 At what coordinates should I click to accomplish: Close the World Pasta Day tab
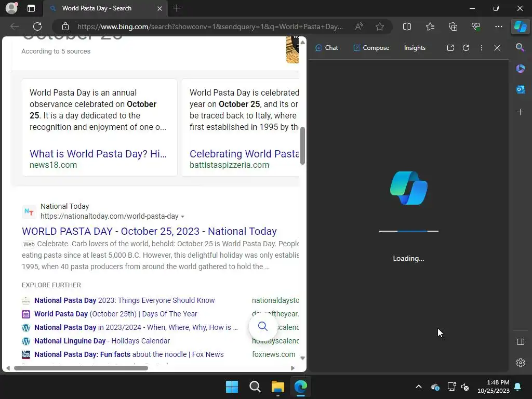click(159, 8)
